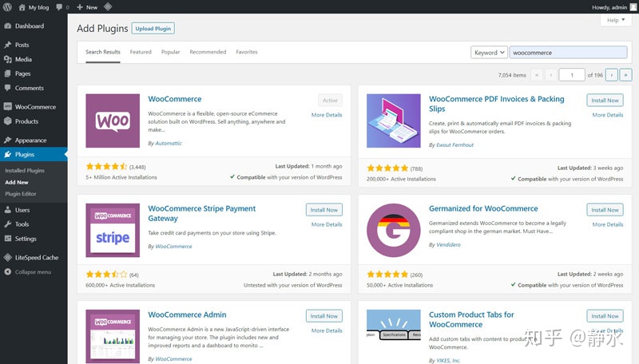Click the Media icon in sidebar

[8, 59]
